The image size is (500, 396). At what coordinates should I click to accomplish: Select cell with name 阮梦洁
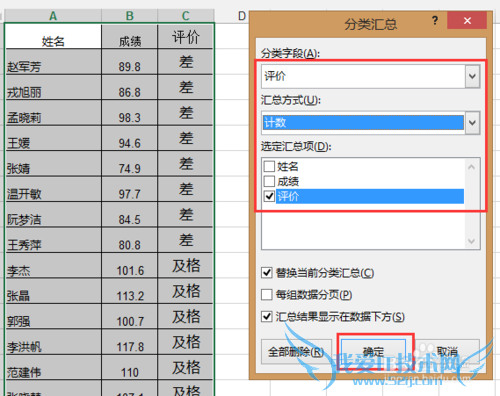(x=53, y=215)
